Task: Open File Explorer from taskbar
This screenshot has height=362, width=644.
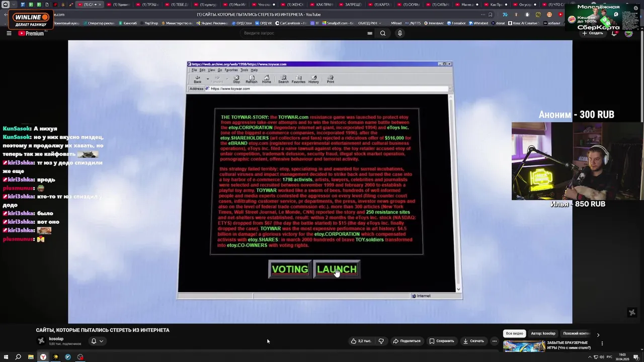Action: tap(31, 357)
